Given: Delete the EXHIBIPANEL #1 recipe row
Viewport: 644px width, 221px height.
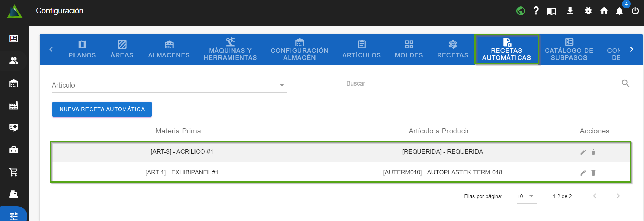Looking at the screenshot, I should (x=593, y=173).
